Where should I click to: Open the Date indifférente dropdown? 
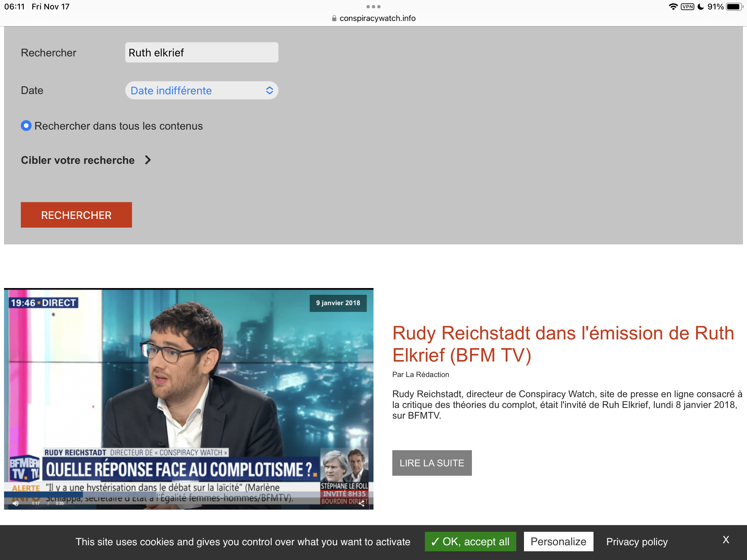point(202,90)
